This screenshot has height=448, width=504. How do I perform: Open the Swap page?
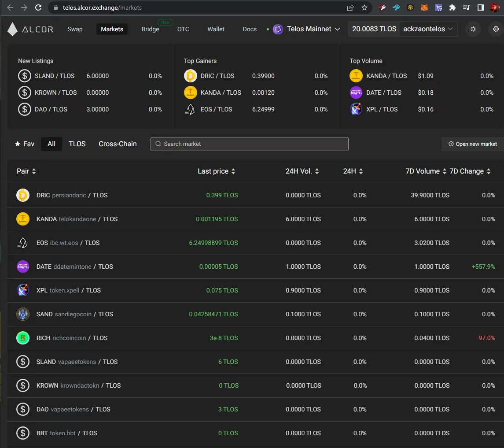pos(75,29)
